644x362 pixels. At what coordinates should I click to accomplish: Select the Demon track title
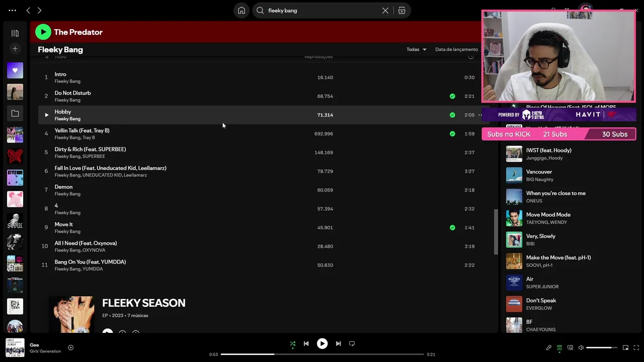tap(63, 187)
